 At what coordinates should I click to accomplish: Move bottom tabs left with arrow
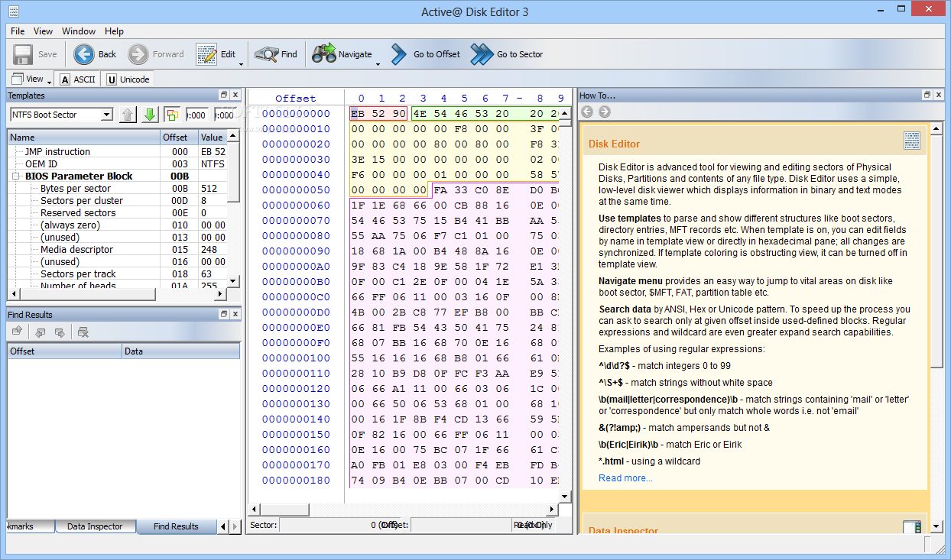point(223,526)
